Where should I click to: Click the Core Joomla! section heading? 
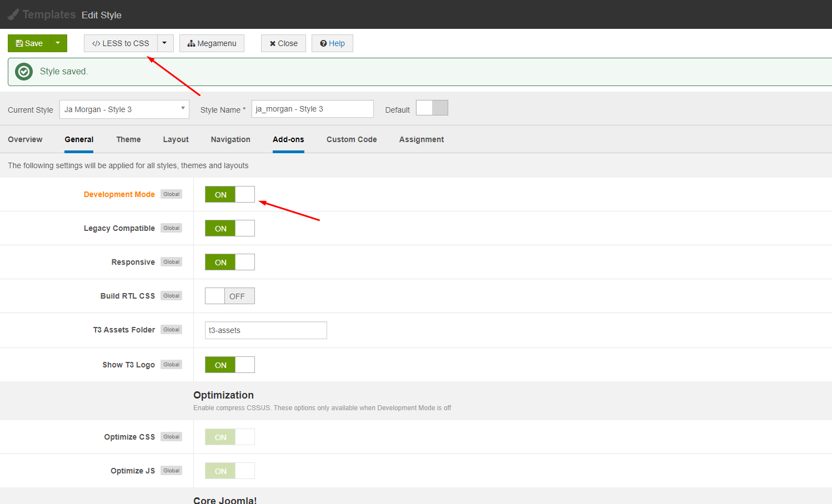tap(225, 500)
